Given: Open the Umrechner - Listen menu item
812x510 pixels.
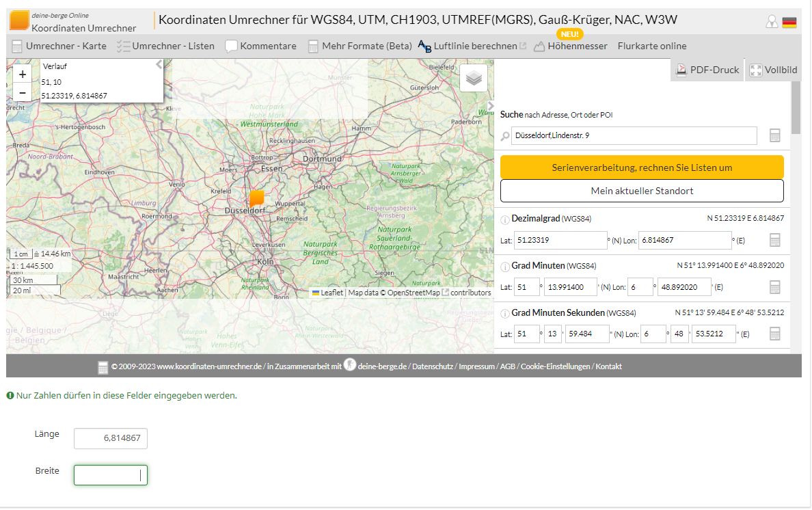Looking at the screenshot, I should 165,46.
